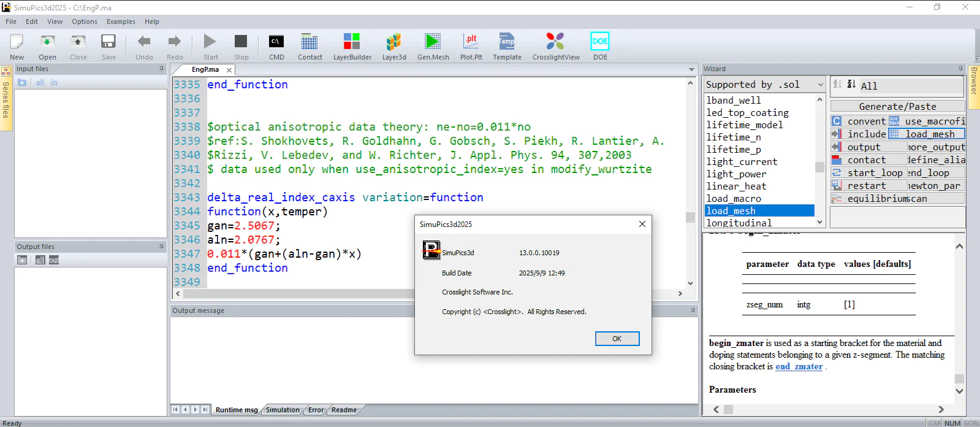Image resolution: width=980 pixels, height=427 pixels.
Task: Open a file using the Open toolbar icon
Action: point(47,47)
